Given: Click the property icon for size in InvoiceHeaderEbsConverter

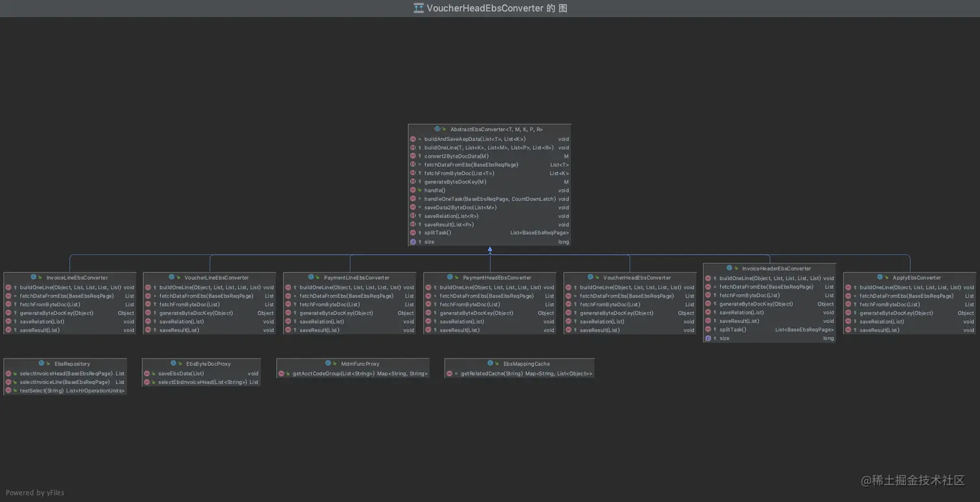Looking at the screenshot, I should [x=708, y=339].
